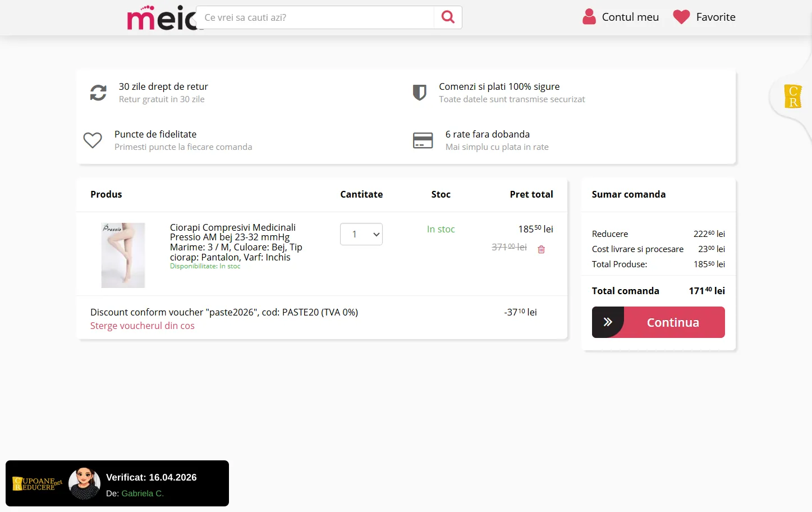The height and width of the screenshot is (512, 812).
Task: Click the magnifying glass search icon
Action: point(448,17)
